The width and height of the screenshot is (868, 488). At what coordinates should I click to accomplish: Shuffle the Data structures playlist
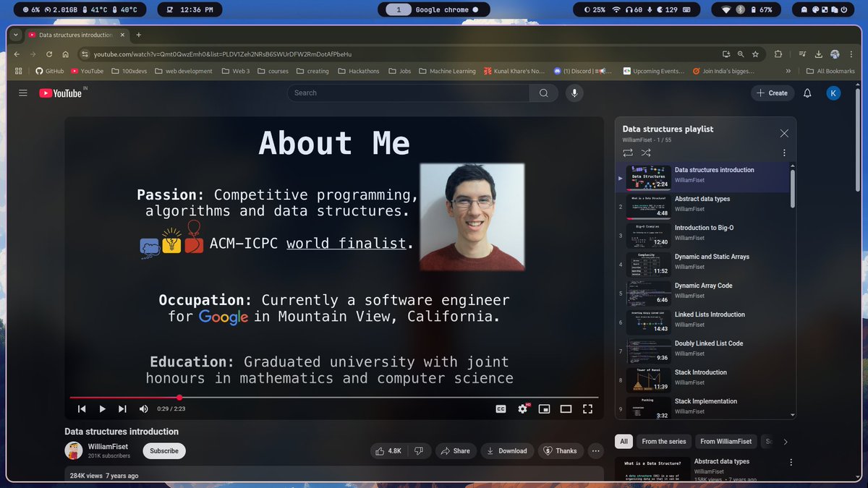646,153
